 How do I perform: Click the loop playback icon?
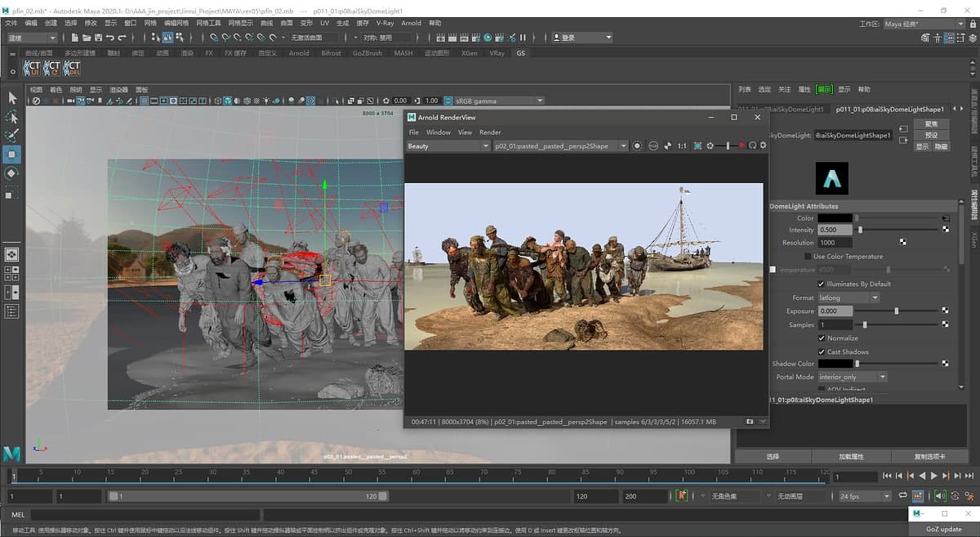tap(902, 495)
